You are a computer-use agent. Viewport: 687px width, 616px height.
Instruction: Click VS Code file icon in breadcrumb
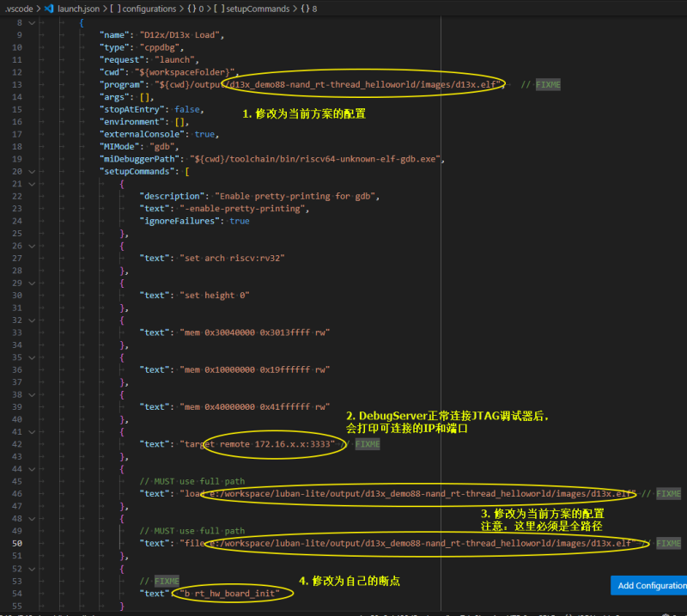click(49, 9)
